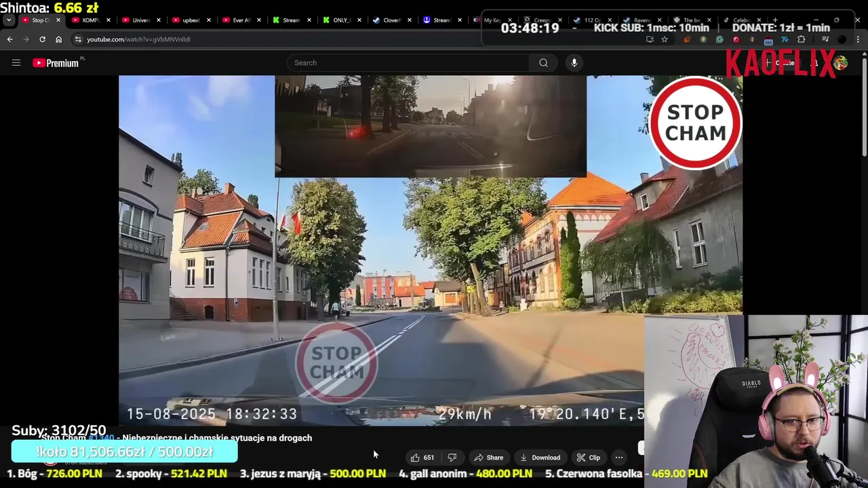Close the KOMPL tab

tap(108, 20)
